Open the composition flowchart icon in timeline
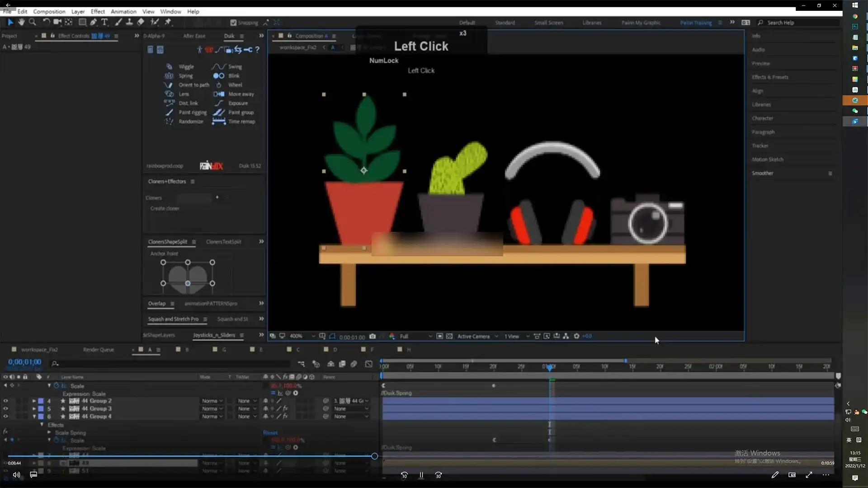Image resolution: width=868 pixels, height=488 pixels. (301, 364)
